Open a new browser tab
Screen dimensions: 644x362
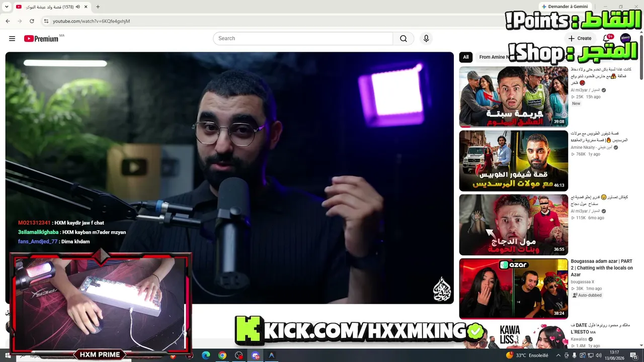[x=98, y=7]
